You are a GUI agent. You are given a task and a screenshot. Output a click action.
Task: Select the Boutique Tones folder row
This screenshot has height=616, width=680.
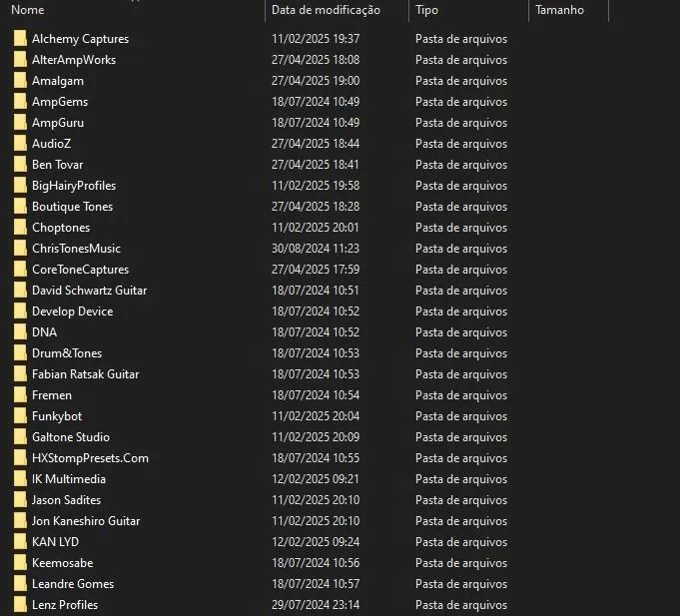pyautogui.click(x=72, y=207)
